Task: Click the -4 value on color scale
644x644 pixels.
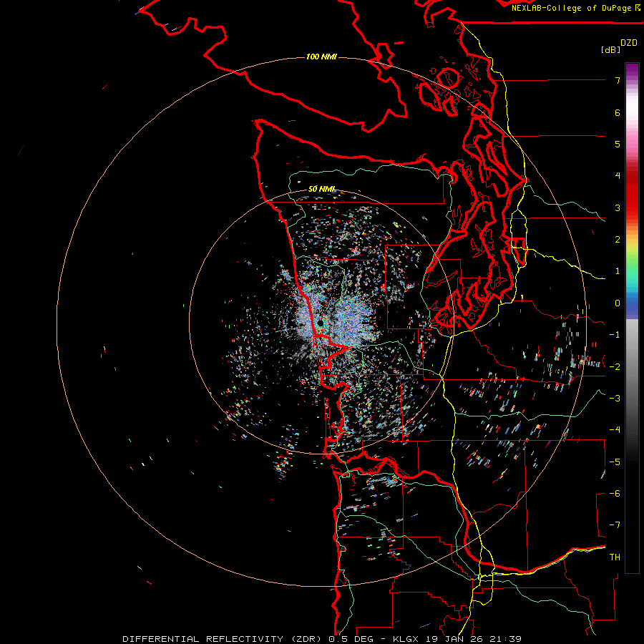Action: [615, 430]
